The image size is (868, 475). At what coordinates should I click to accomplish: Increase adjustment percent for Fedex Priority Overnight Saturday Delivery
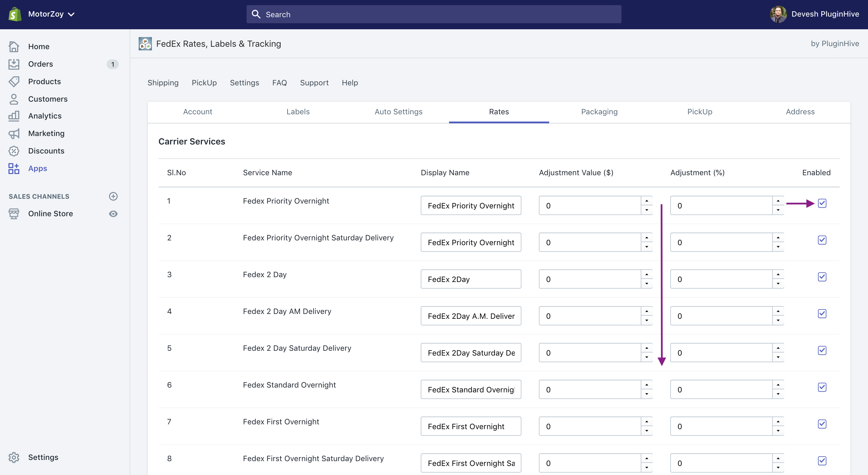[x=778, y=238]
